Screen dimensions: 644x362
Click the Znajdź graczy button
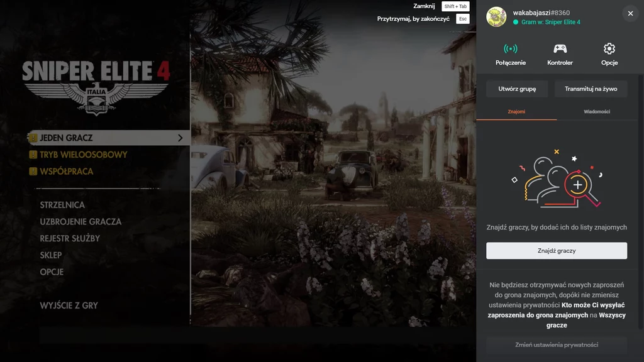pos(557,250)
